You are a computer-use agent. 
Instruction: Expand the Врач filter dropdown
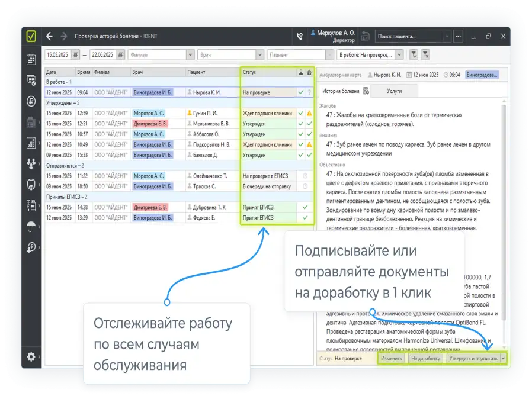coord(260,54)
